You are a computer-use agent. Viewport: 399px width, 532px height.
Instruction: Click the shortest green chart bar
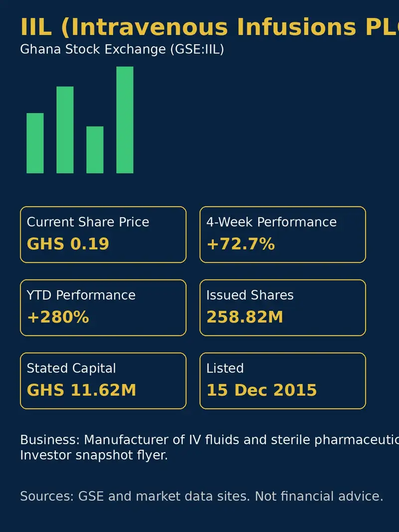click(95, 150)
